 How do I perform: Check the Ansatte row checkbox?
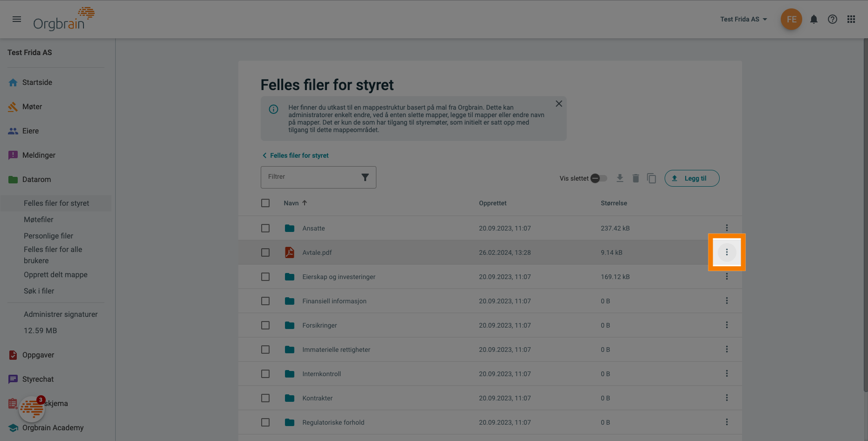tap(265, 228)
